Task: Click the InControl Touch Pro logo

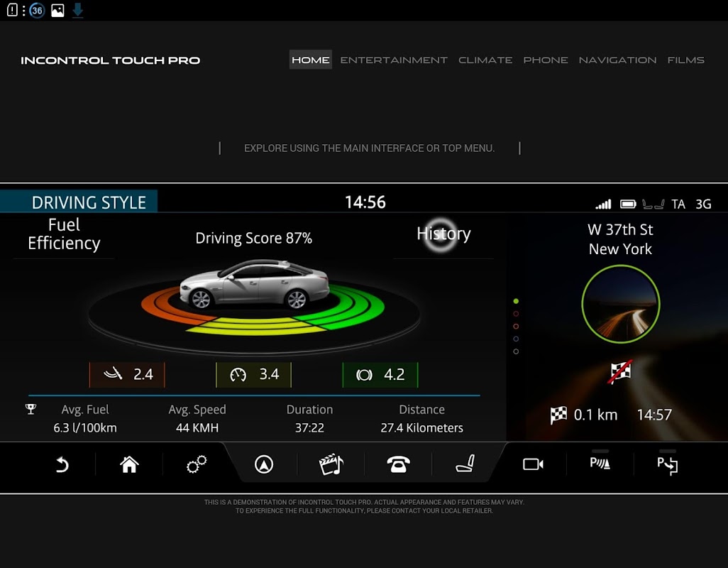Action: (x=111, y=60)
